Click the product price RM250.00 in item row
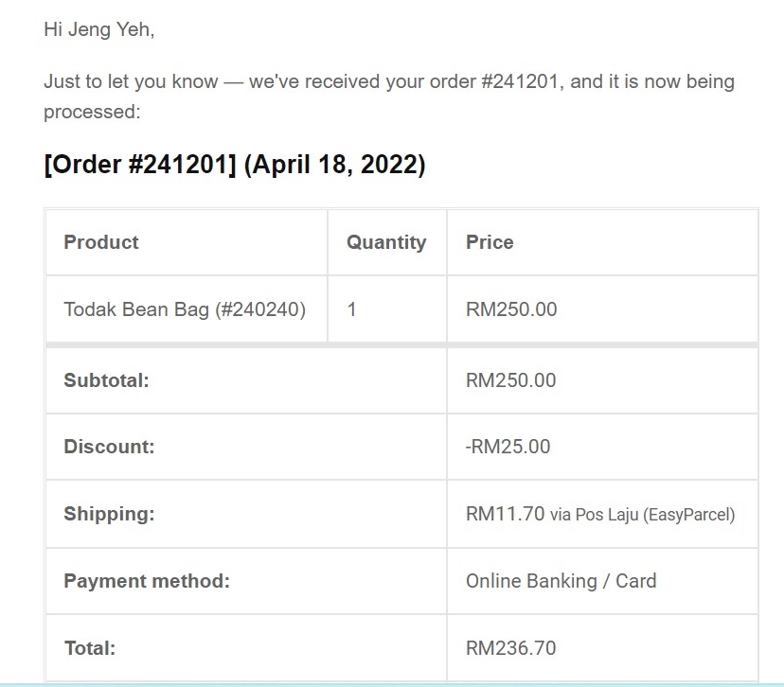This screenshot has height=687, width=784. click(x=511, y=309)
